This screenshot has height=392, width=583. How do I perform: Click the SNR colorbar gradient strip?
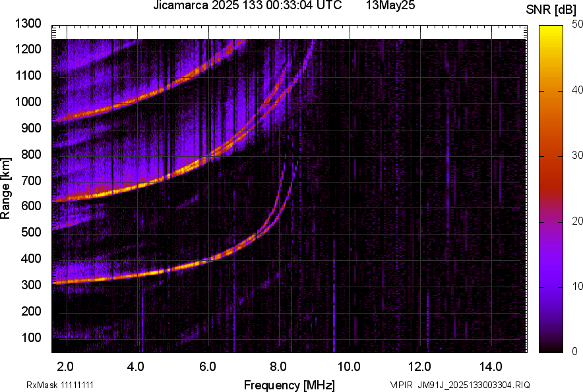pos(551,189)
